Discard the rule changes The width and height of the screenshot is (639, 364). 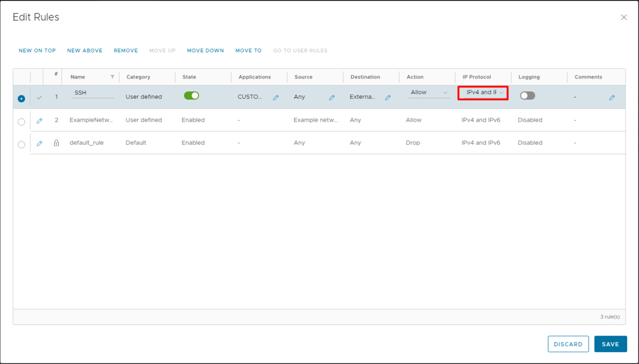click(568, 344)
